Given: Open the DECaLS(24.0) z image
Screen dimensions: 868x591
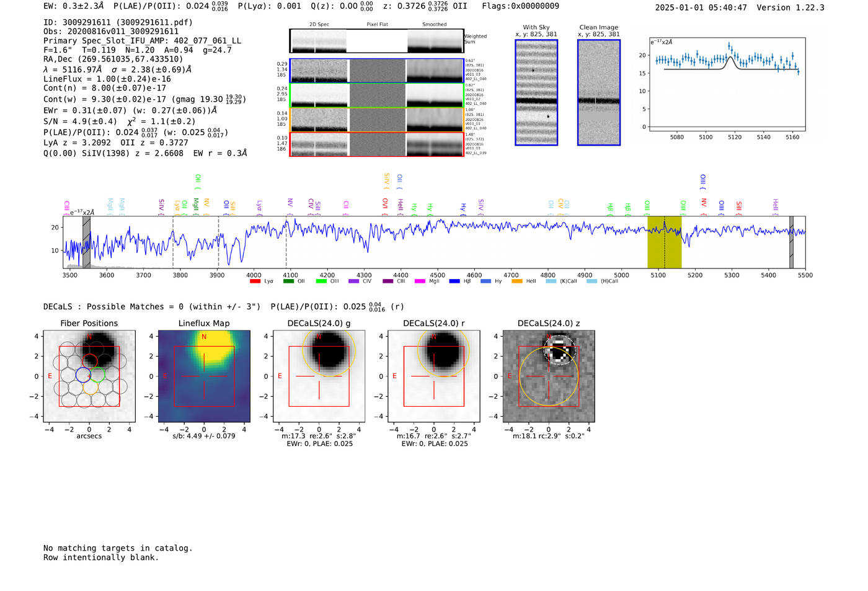Looking at the screenshot, I should [x=549, y=376].
